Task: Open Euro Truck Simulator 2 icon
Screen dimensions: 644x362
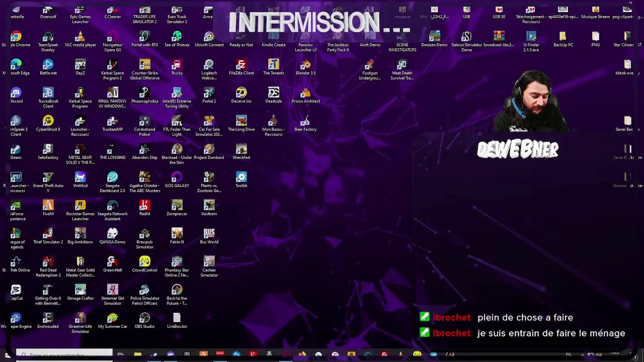Action: tap(177, 16)
